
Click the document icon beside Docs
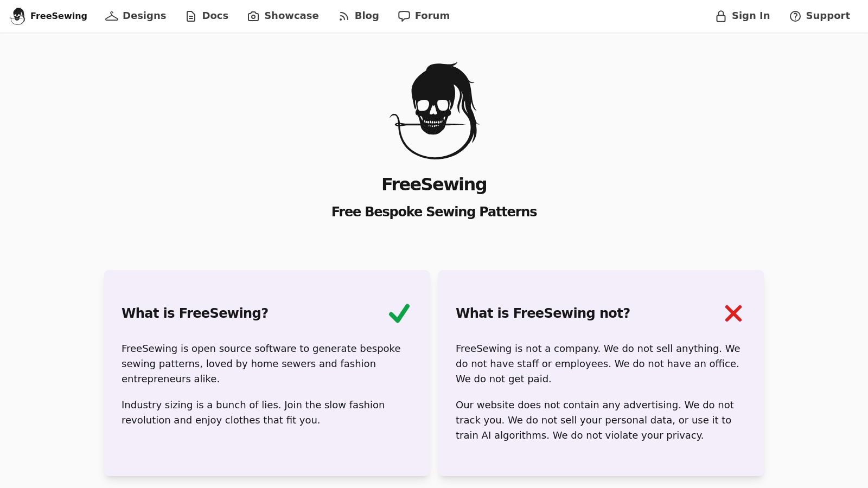pyautogui.click(x=191, y=16)
